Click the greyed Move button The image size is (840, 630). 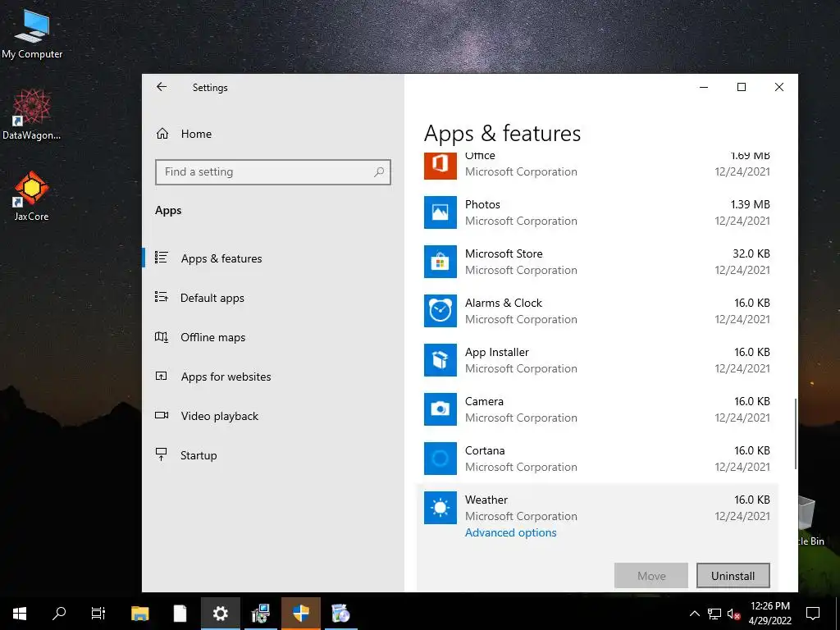[x=651, y=575]
